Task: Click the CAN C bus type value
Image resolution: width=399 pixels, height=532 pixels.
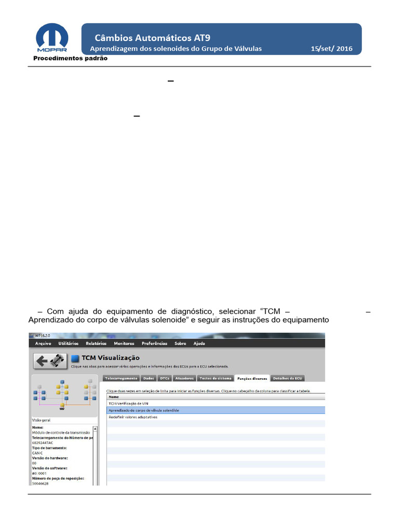Action: [x=37, y=453]
